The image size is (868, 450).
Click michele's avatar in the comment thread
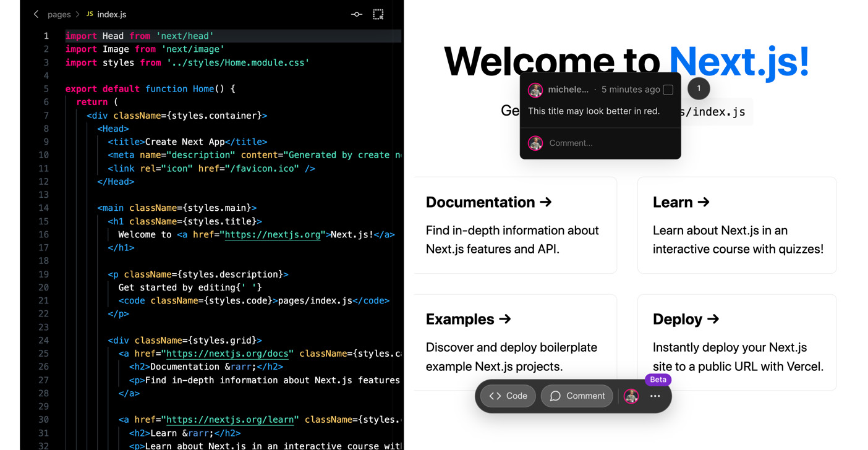pyautogui.click(x=535, y=90)
